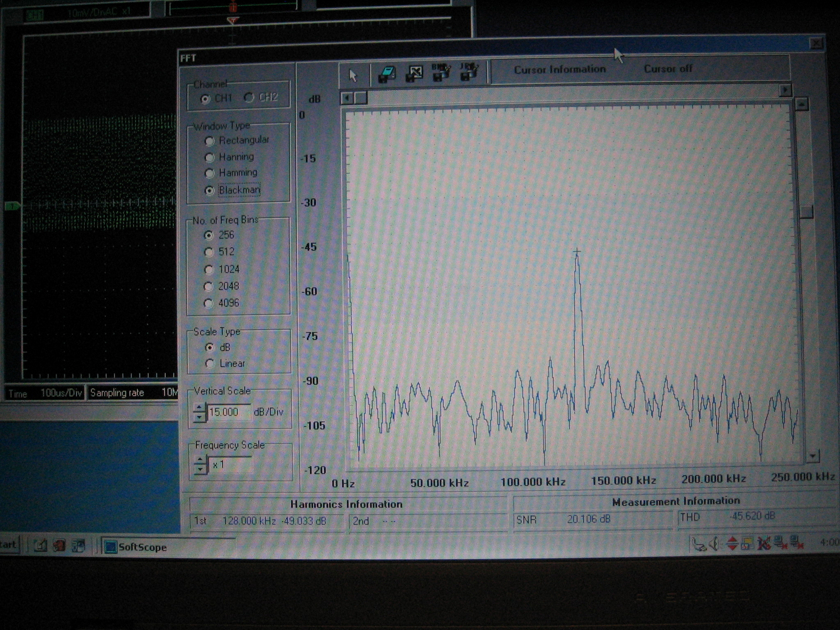Image resolution: width=840 pixels, height=630 pixels.
Task: Select CH2 channel radio button
Action: [x=249, y=97]
